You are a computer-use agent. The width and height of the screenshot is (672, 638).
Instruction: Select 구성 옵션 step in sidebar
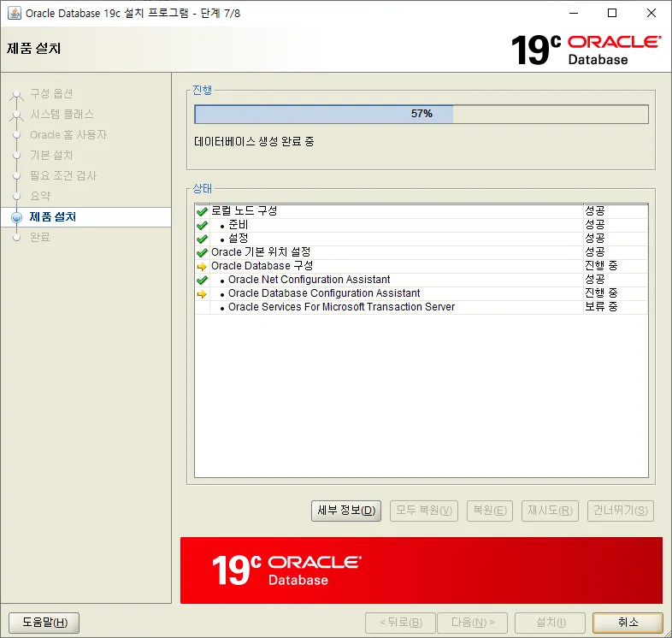(51, 93)
